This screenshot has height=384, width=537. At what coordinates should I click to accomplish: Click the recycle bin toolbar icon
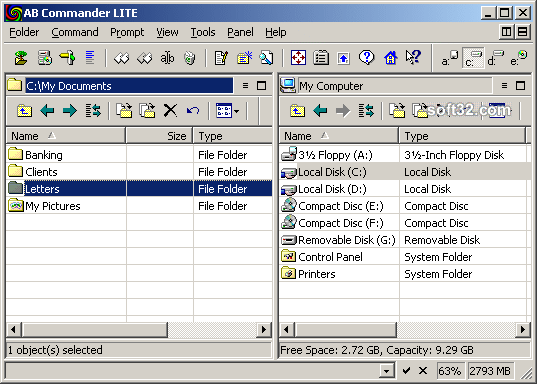click(x=189, y=58)
